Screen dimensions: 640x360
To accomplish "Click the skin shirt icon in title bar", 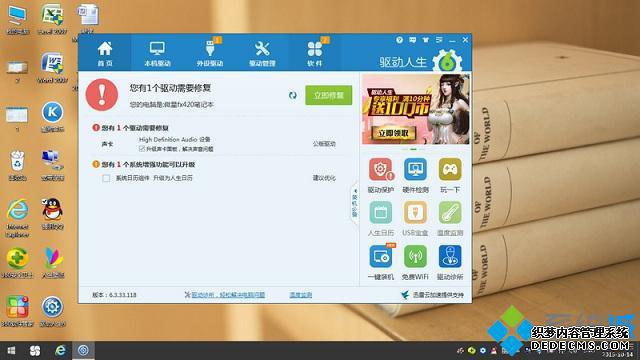I will [426, 40].
